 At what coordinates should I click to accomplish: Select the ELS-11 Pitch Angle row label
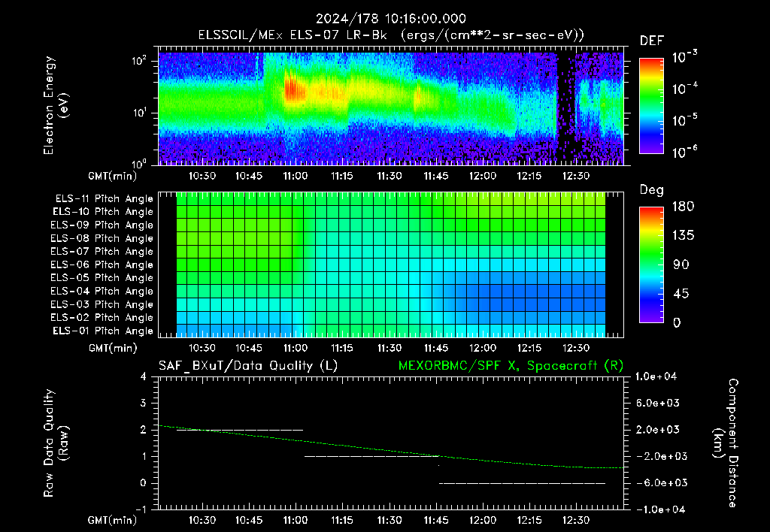(x=104, y=199)
